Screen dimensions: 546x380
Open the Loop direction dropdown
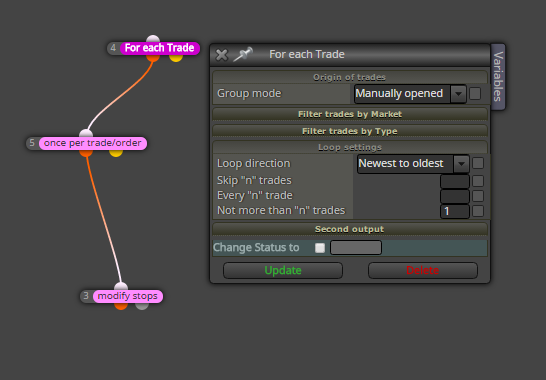pyautogui.click(x=413, y=164)
